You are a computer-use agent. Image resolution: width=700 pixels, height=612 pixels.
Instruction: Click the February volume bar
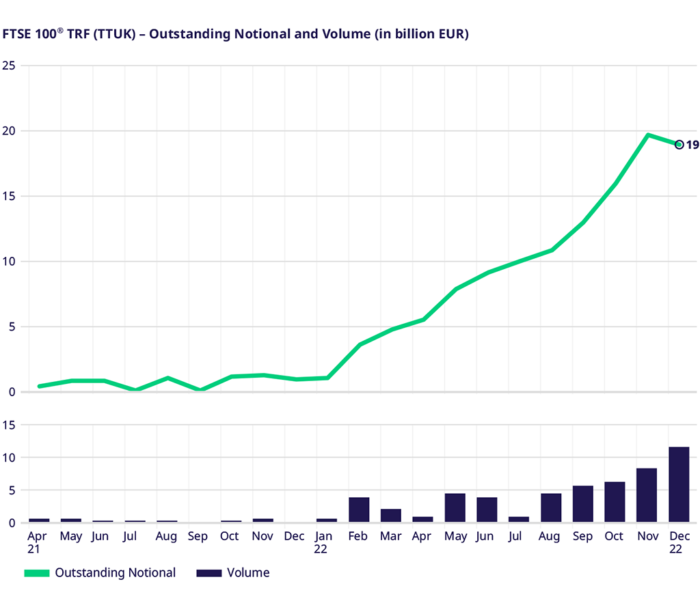pos(359,510)
